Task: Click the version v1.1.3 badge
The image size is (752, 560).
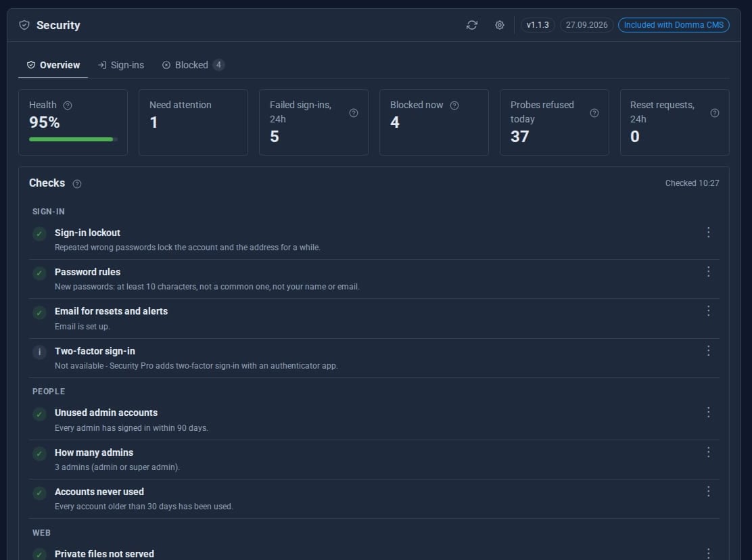Action: point(538,25)
